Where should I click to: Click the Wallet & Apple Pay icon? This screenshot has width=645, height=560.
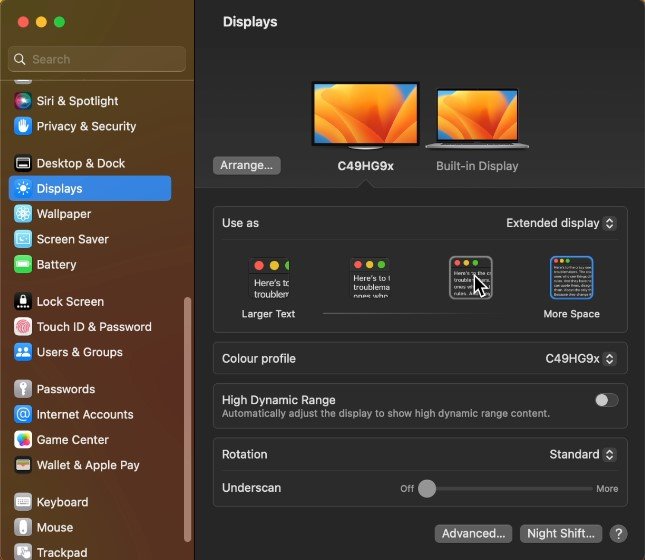click(x=23, y=465)
